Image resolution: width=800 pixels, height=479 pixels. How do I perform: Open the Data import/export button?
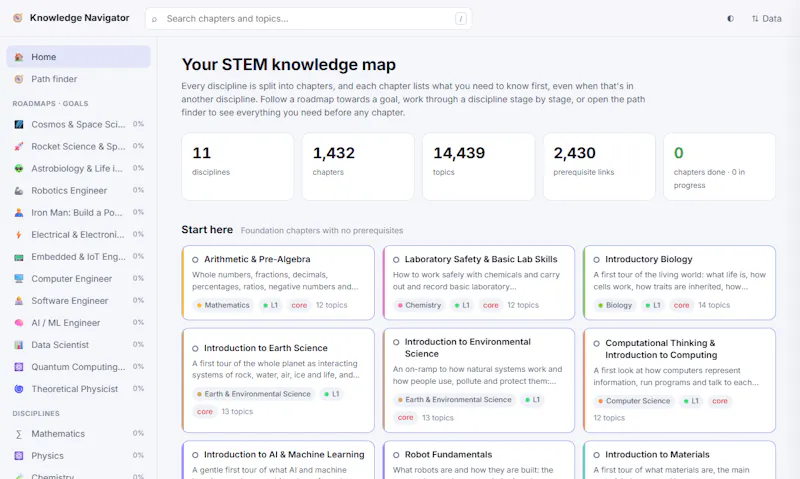pos(766,18)
